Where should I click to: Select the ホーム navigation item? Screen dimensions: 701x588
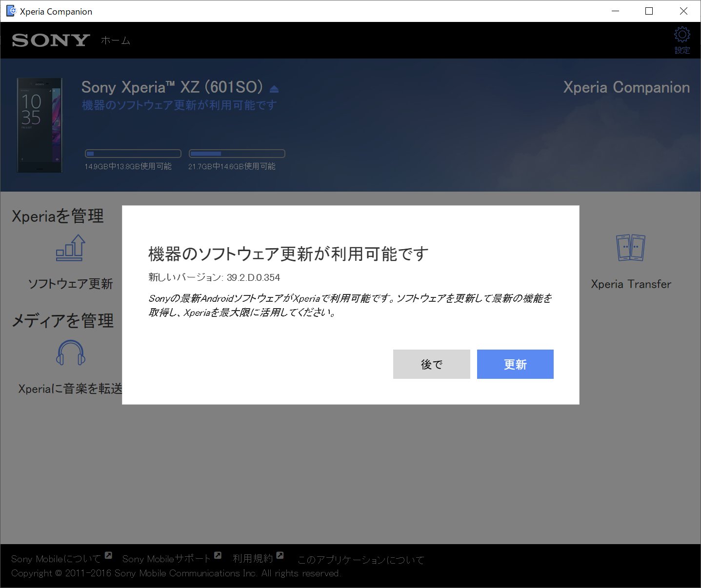coord(116,40)
